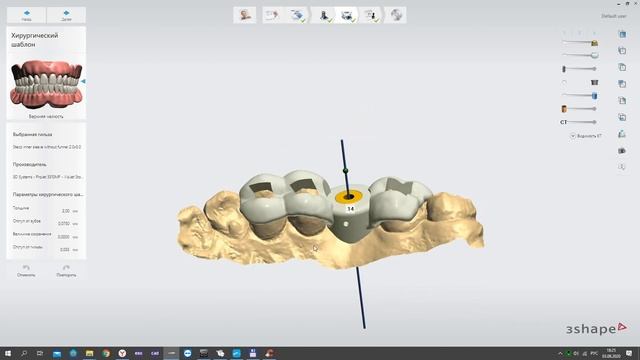Edit the third parameter value 0,0000 field

point(64,237)
